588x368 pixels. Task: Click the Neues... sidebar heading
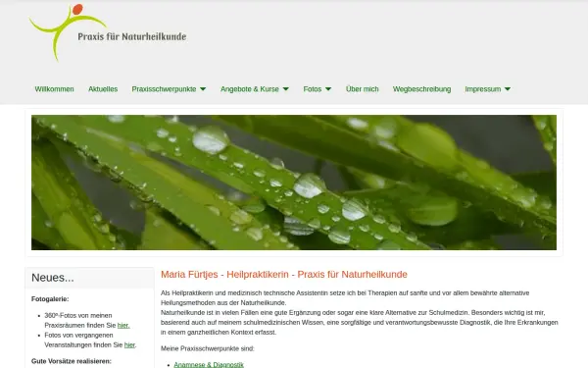coord(53,278)
